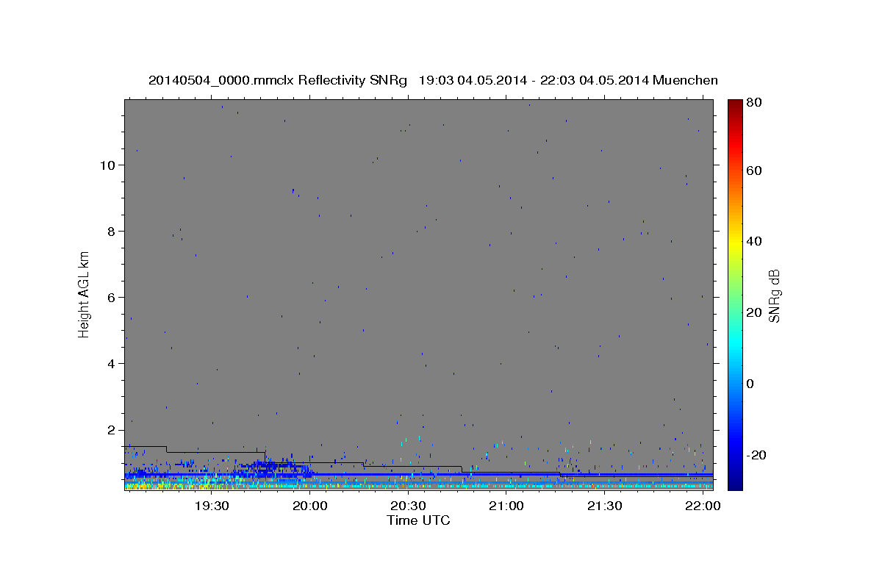Click the colorbar value 20
882x588 pixels.
756,312
